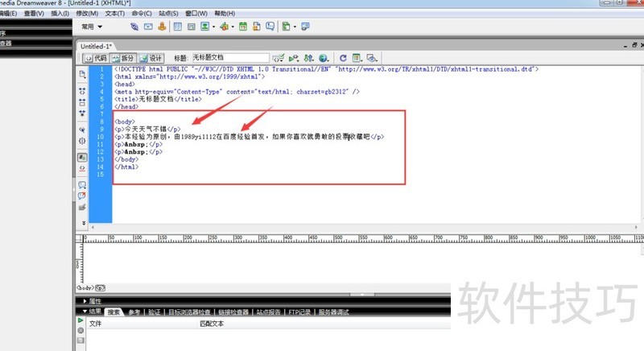Click the Media insert icon

[224, 27]
